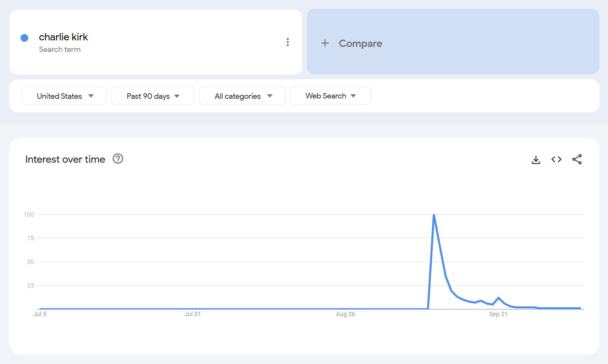Open the Web Search type dropdown
Image resolution: width=608 pixels, height=364 pixels.
pos(330,96)
